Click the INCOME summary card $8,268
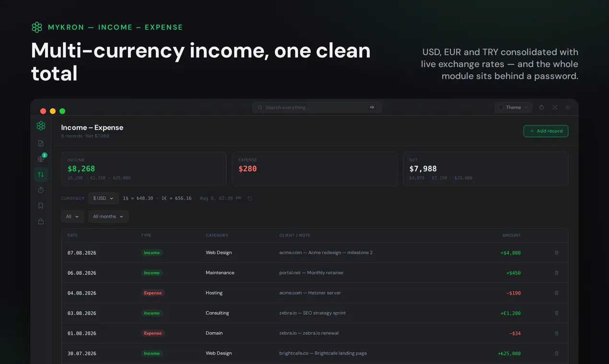 click(144, 169)
